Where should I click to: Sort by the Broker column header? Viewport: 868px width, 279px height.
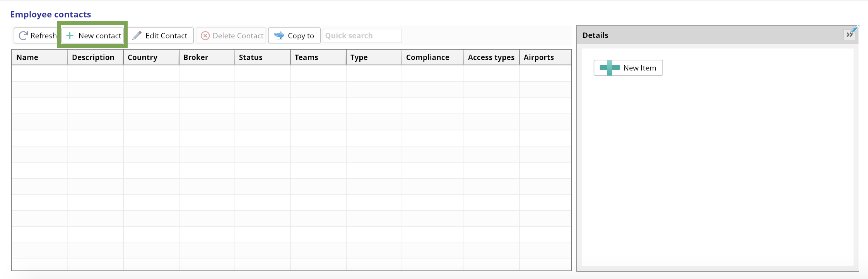(x=196, y=57)
